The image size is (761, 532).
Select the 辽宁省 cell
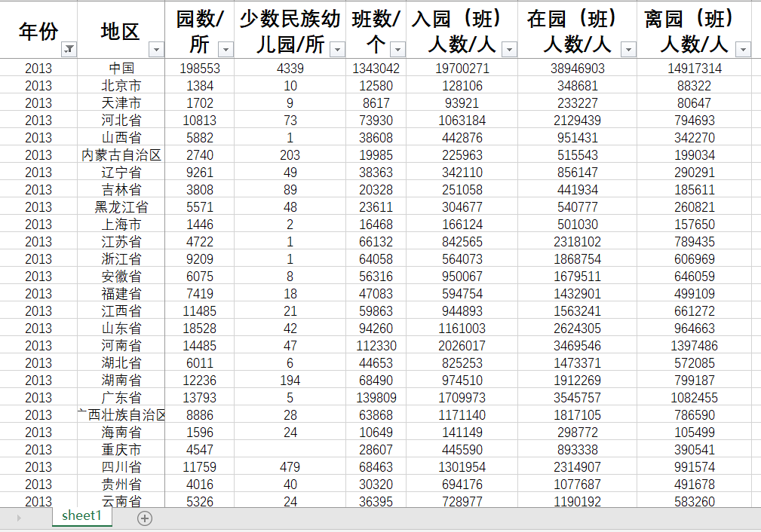coord(121,173)
